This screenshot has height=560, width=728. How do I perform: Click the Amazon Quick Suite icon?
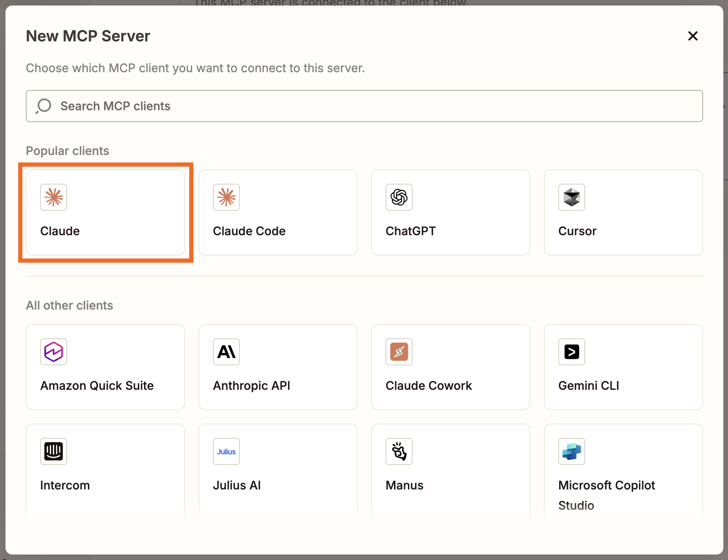pos(54,352)
